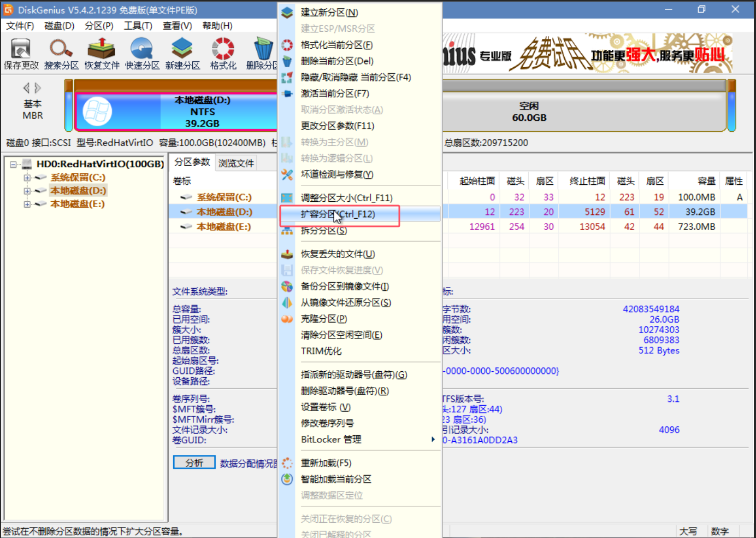Image resolution: width=756 pixels, height=538 pixels.
Task: Expand the 本地磁盘(E:) tree node
Action: pyautogui.click(x=27, y=204)
